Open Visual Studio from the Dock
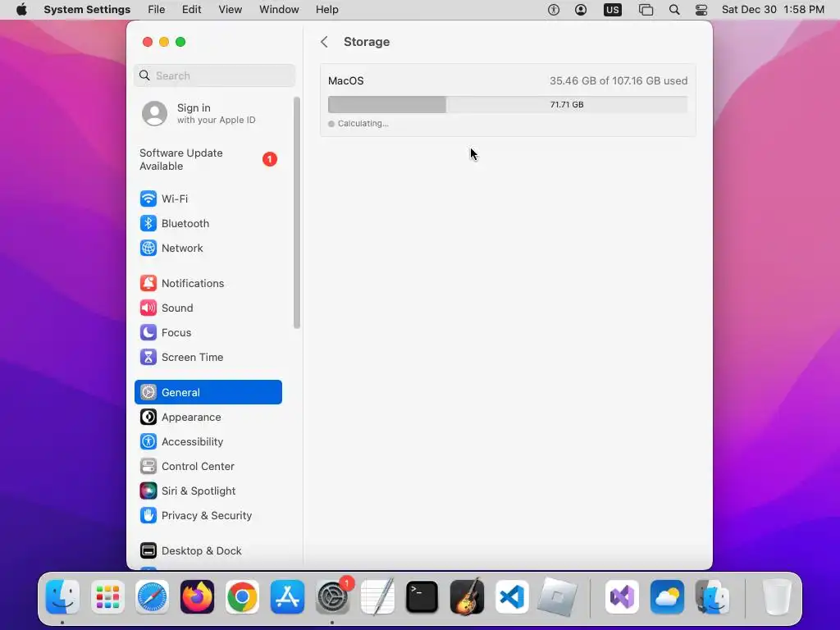This screenshot has height=630, width=840. (622, 597)
